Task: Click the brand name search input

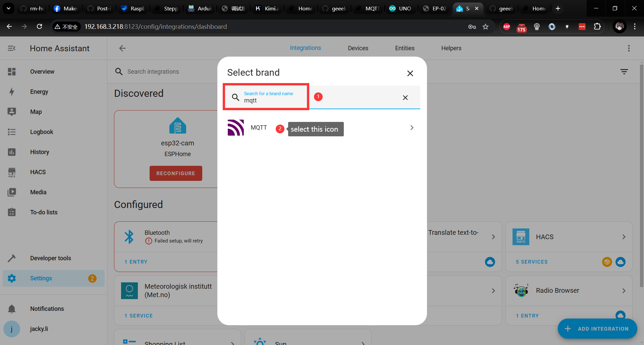Action: pyautogui.click(x=322, y=97)
